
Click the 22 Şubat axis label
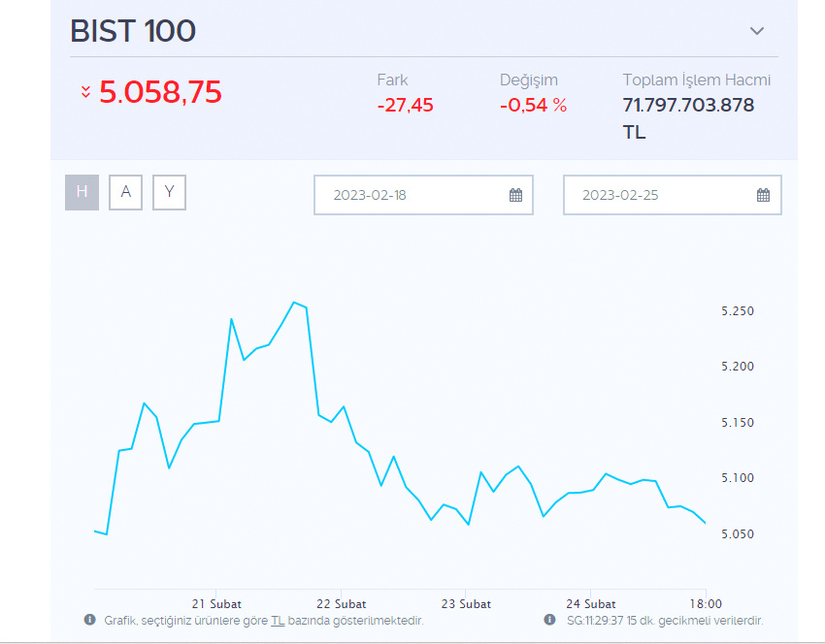[x=342, y=604]
